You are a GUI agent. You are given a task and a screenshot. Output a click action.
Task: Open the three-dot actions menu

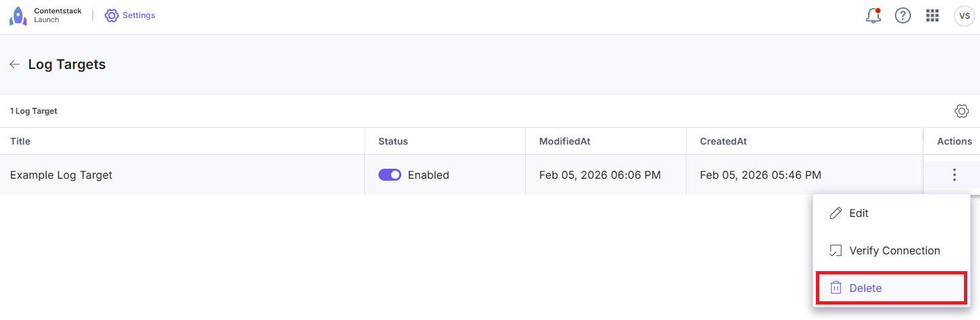point(954,175)
